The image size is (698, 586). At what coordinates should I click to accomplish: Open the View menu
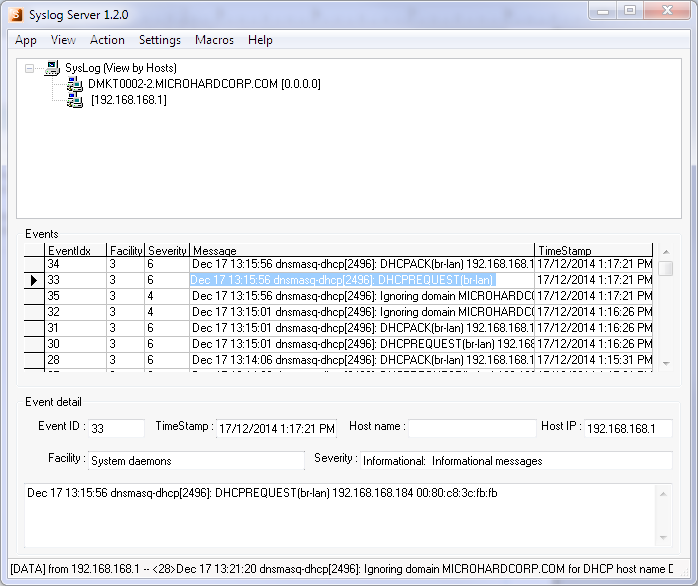63,40
